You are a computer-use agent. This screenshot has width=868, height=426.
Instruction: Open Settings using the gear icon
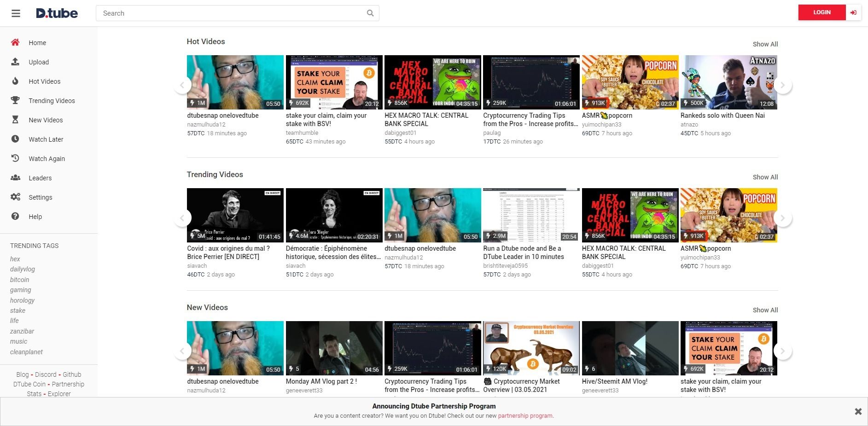pyautogui.click(x=15, y=197)
